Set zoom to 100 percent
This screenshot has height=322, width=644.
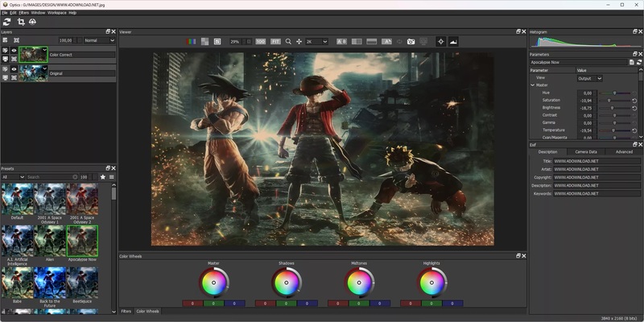tap(260, 42)
